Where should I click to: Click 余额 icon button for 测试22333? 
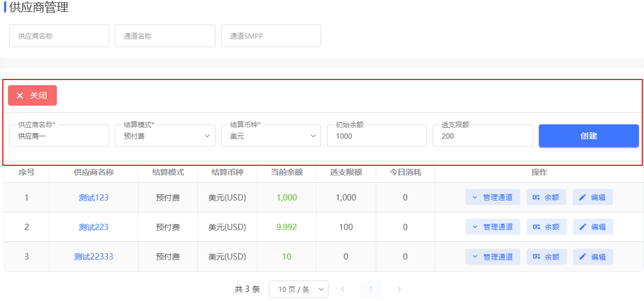[x=546, y=257]
